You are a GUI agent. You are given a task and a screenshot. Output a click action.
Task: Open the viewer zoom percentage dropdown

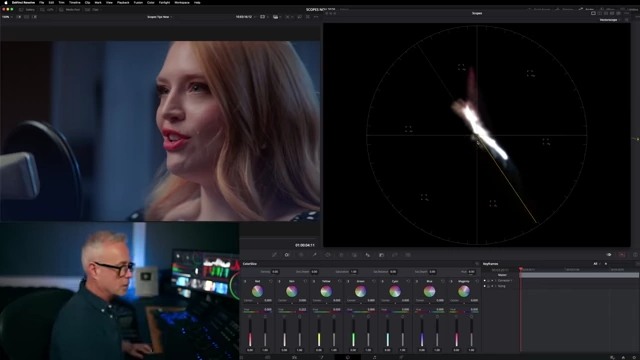tap(7, 17)
